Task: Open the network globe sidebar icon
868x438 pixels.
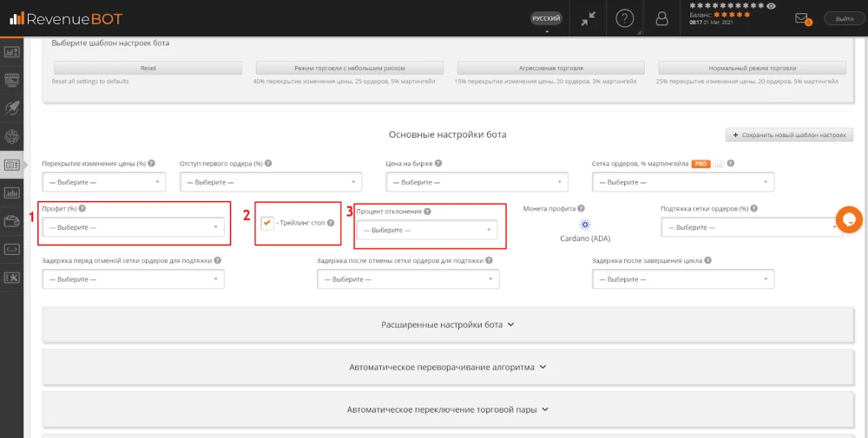Action: click(11, 136)
